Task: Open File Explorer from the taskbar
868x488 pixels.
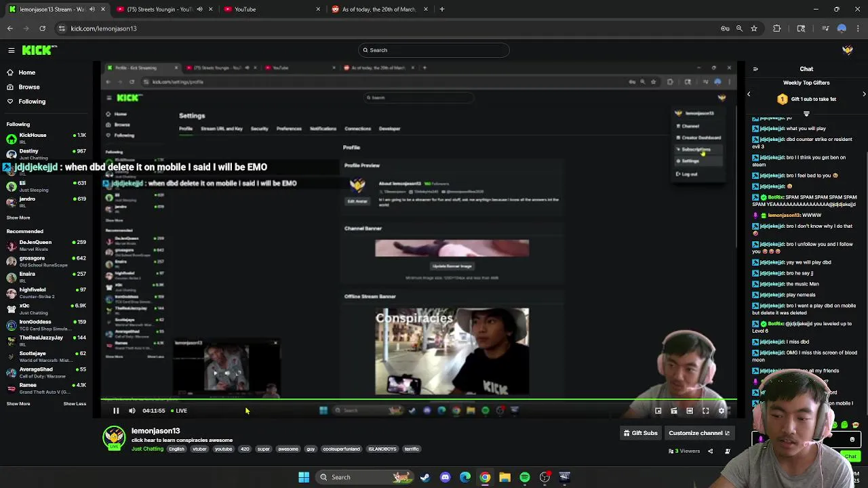Action: (x=505, y=477)
